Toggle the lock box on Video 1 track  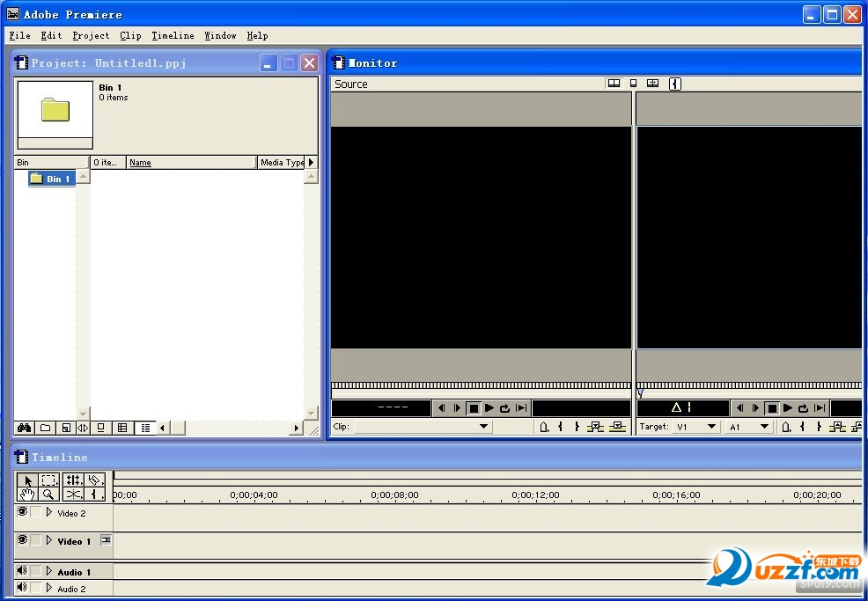point(35,540)
